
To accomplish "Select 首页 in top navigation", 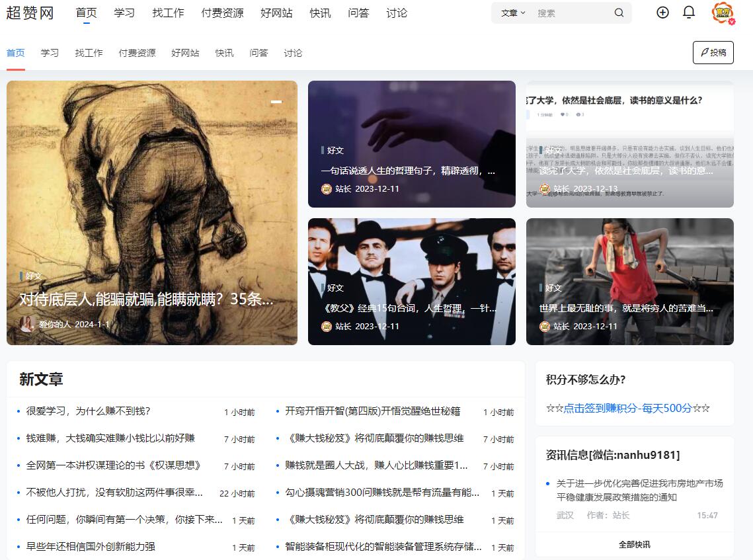I will point(87,13).
